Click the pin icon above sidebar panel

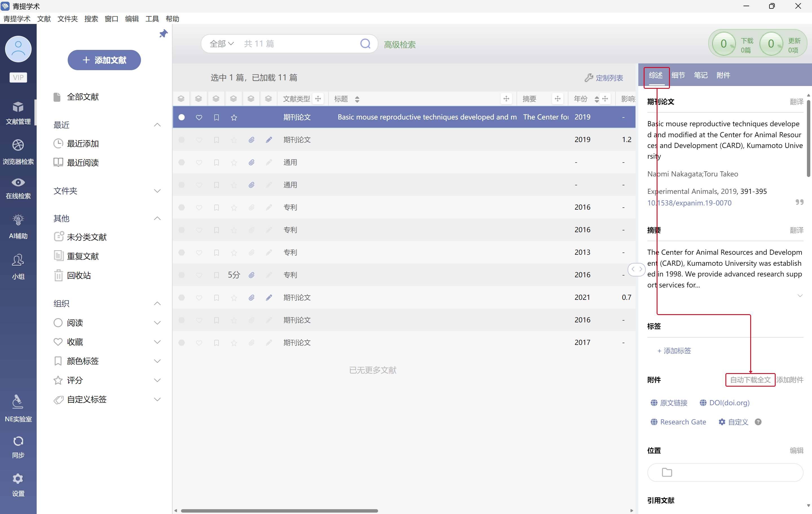coord(163,34)
